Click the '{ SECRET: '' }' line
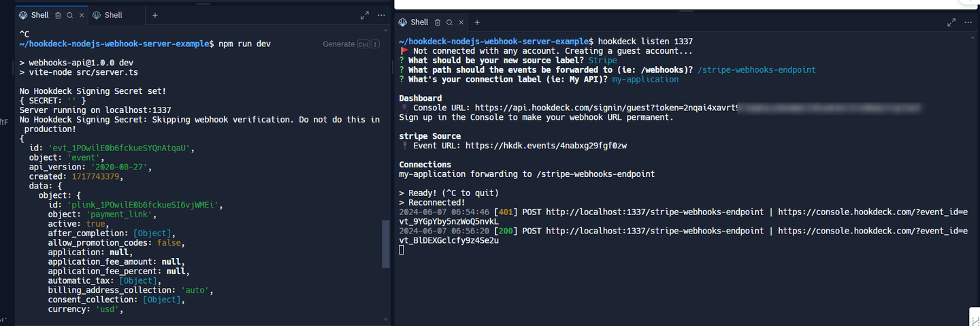This screenshot has width=980, height=326. click(52, 101)
